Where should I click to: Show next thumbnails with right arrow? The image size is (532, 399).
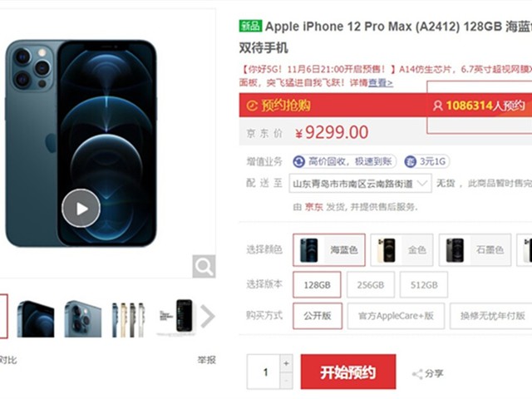pos(208,316)
